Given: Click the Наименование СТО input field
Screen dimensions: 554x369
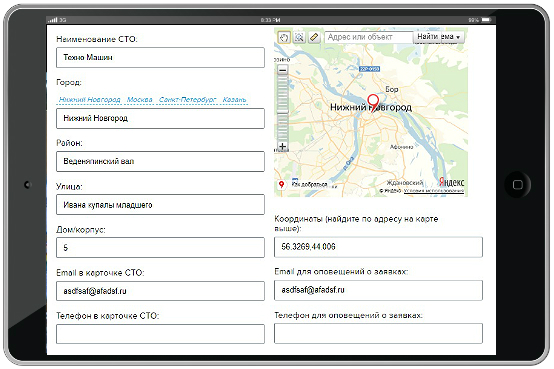Looking at the screenshot, I should pos(160,57).
